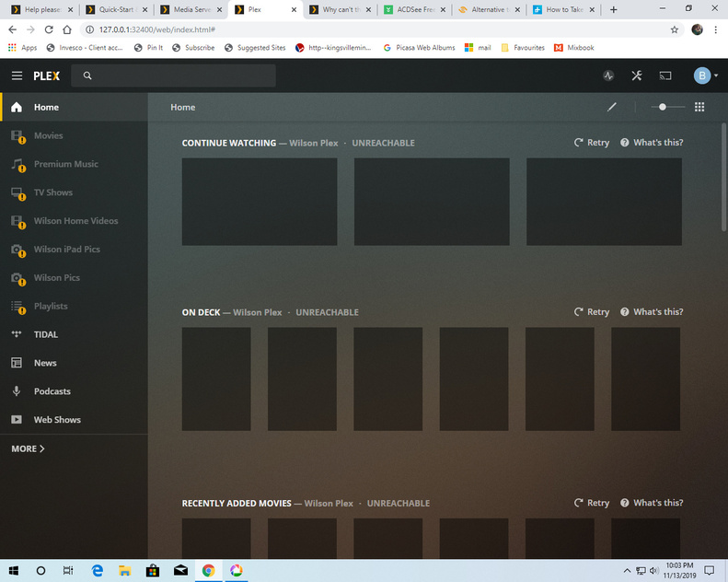Viewport: 728px width, 582px height.
Task: Click first On Deck placeholder thumbnail
Action: [216, 379]
